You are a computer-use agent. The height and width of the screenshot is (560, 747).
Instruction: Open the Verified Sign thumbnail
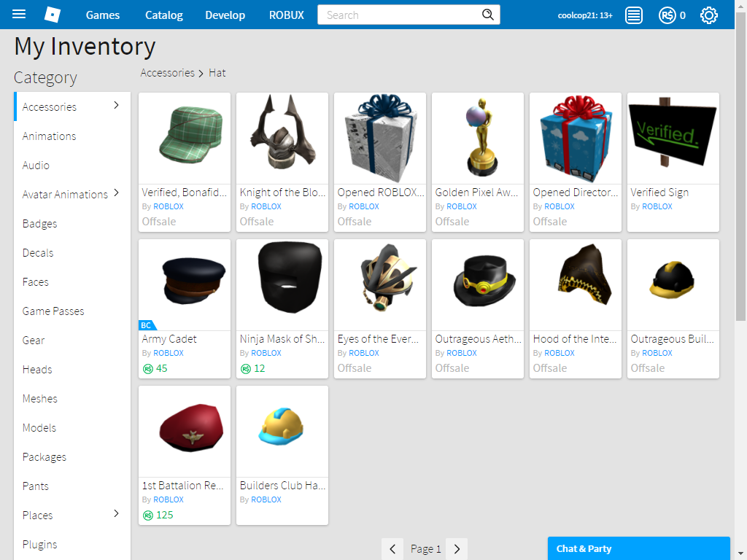(x=673, y=138)
